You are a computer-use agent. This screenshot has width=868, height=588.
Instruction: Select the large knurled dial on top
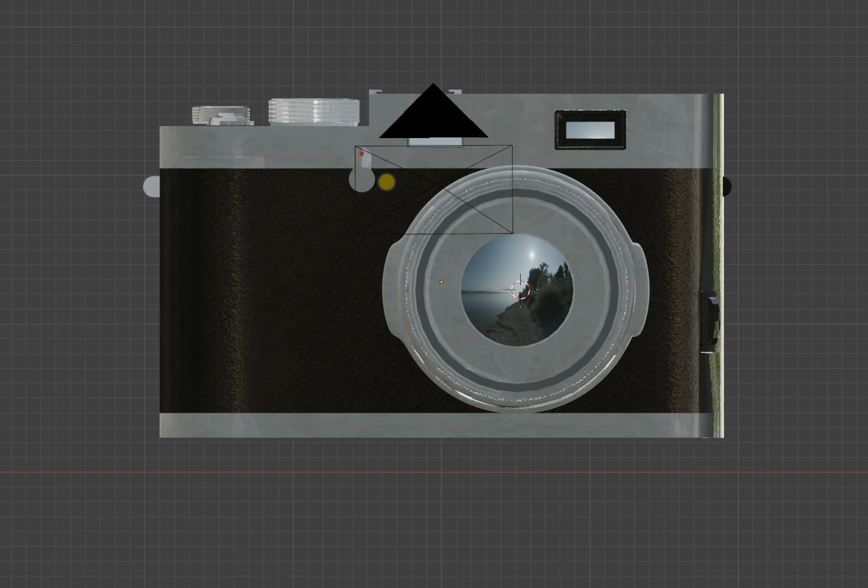[x=314, y=112]
